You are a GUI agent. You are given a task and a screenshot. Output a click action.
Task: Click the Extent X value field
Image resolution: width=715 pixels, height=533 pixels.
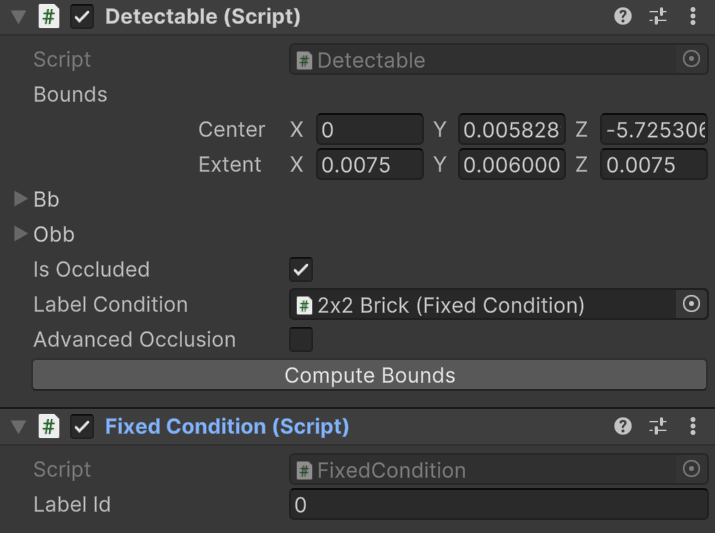pos(370,165)
